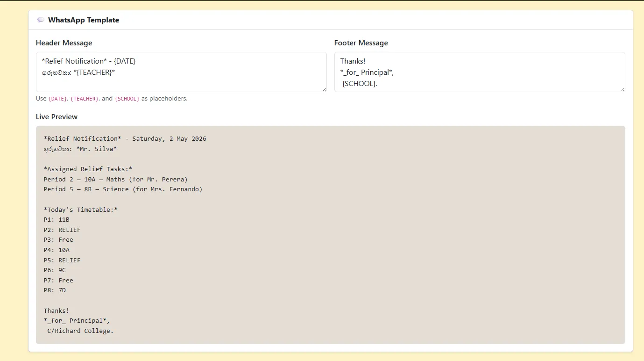Screen dimensions: 644x361
Task: Click inside the Footer Message text area
Action: 480,72
